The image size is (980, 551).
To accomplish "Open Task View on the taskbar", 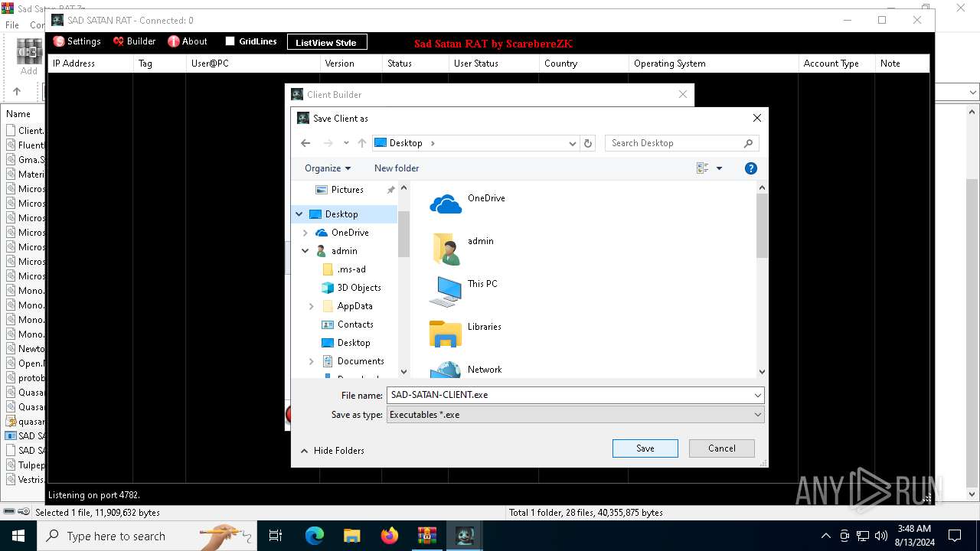I will point(276,536).
